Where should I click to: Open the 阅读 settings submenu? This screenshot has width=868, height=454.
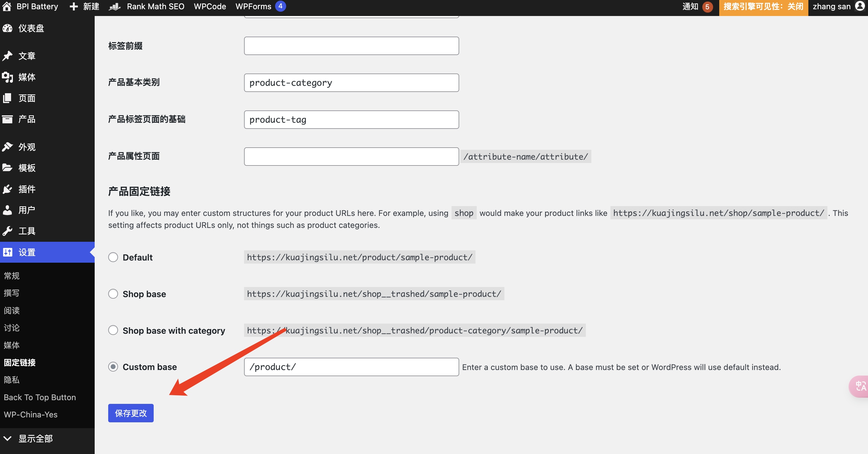(12, 310)
